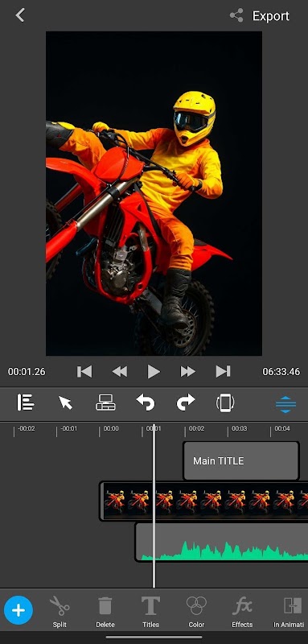This screenshot has width=308, height=644.
Task: Go back using the top-left arrow
Action: (19, 15)
